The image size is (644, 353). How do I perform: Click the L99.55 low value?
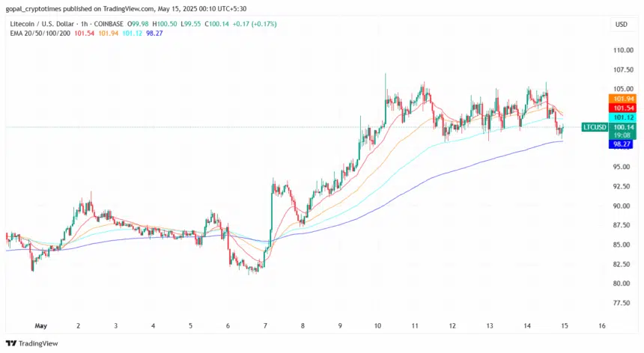[x=191, y=24]
